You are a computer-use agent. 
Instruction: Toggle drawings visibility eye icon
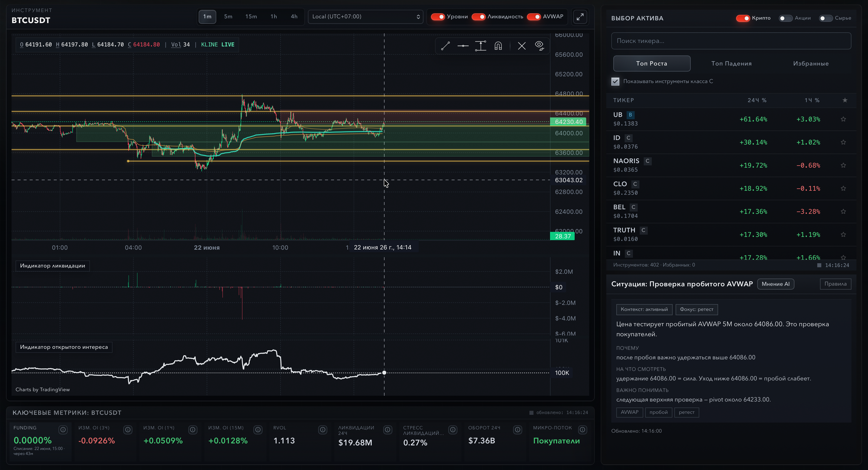pos(539,46)
